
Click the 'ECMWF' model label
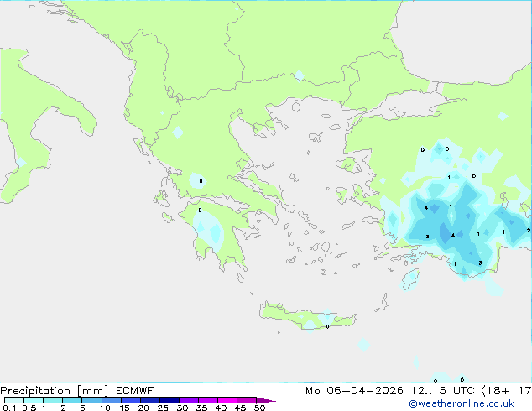[x=135, y=391]
